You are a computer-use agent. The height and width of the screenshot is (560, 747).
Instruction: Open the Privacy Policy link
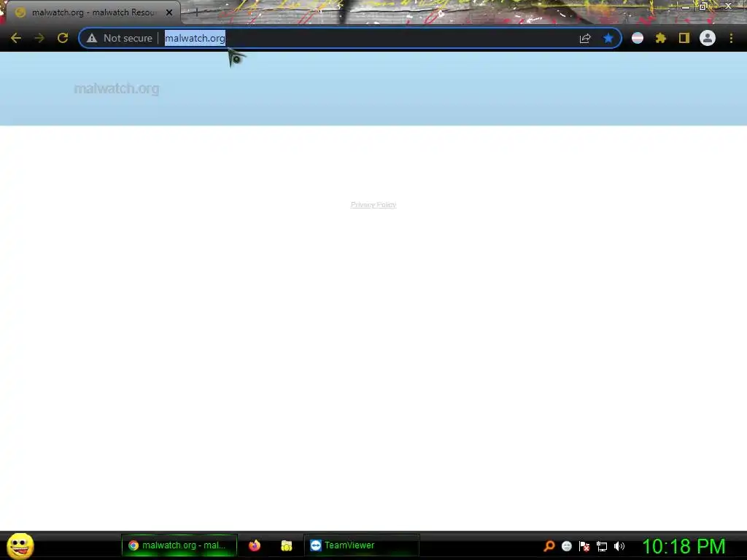click(373, 205)
